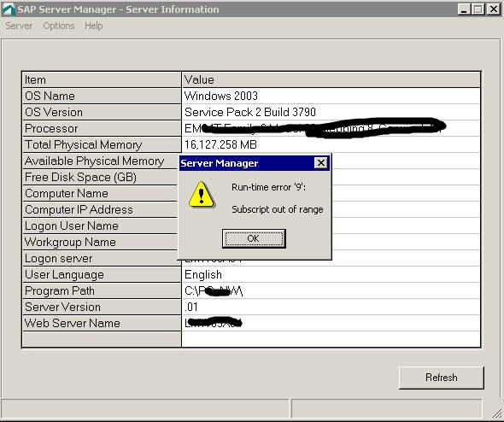Open the Help menu
This screenshot has height=422, width=504.
pos(93,26)
